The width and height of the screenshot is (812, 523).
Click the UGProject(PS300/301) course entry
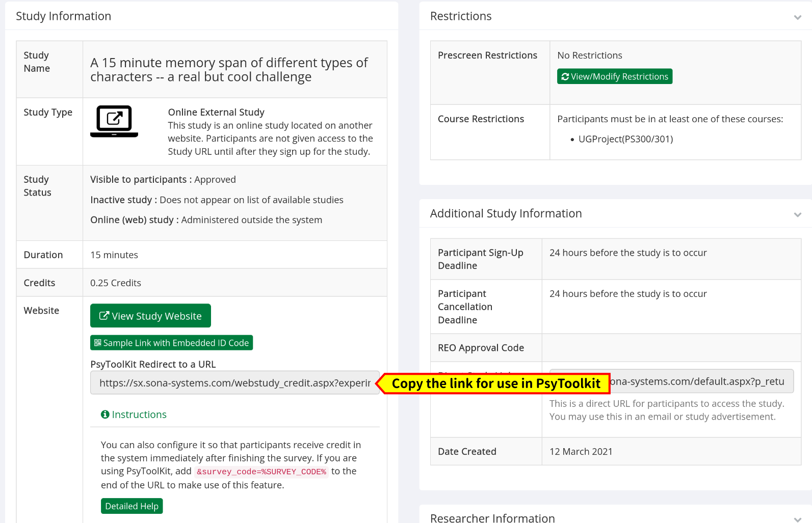pos(625,139)
